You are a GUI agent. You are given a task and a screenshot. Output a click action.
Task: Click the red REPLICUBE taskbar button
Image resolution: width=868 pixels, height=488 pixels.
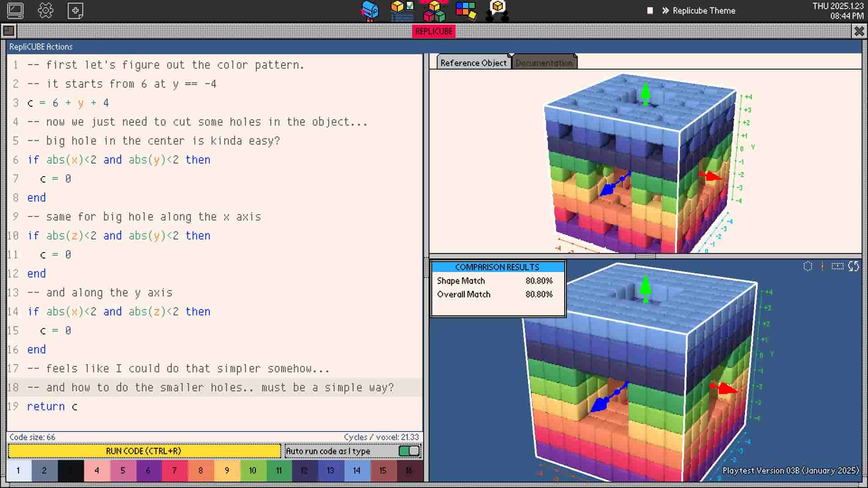(x=434, y=31)
